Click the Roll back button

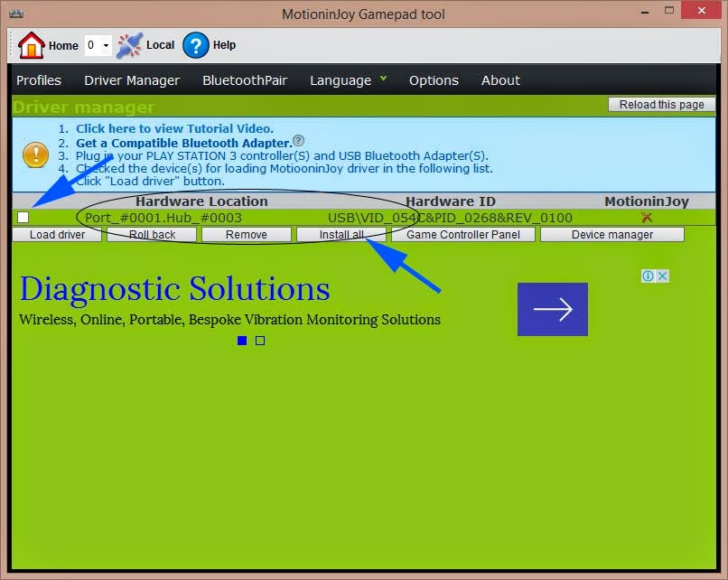(x=152, y=235)
